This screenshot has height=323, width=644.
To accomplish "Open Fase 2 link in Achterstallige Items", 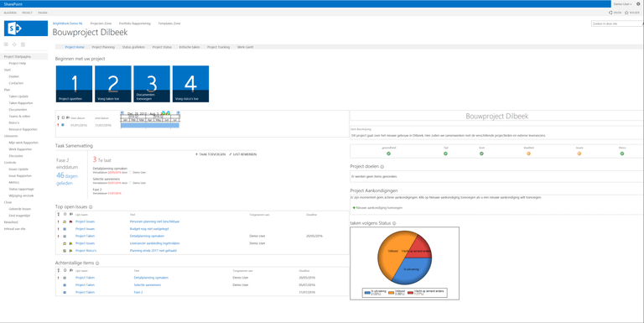I will pyautogui.click(x=138, y=293).
